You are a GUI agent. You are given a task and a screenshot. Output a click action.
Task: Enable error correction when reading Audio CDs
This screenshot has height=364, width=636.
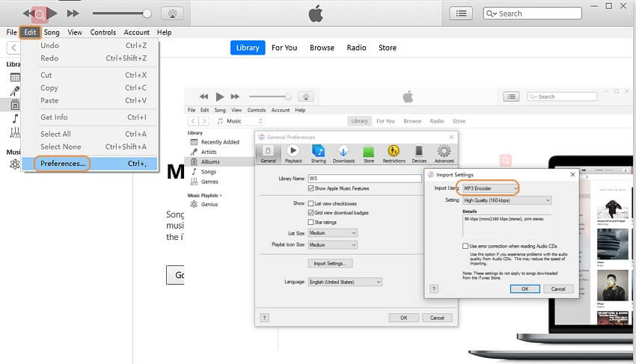pos(465,246)
